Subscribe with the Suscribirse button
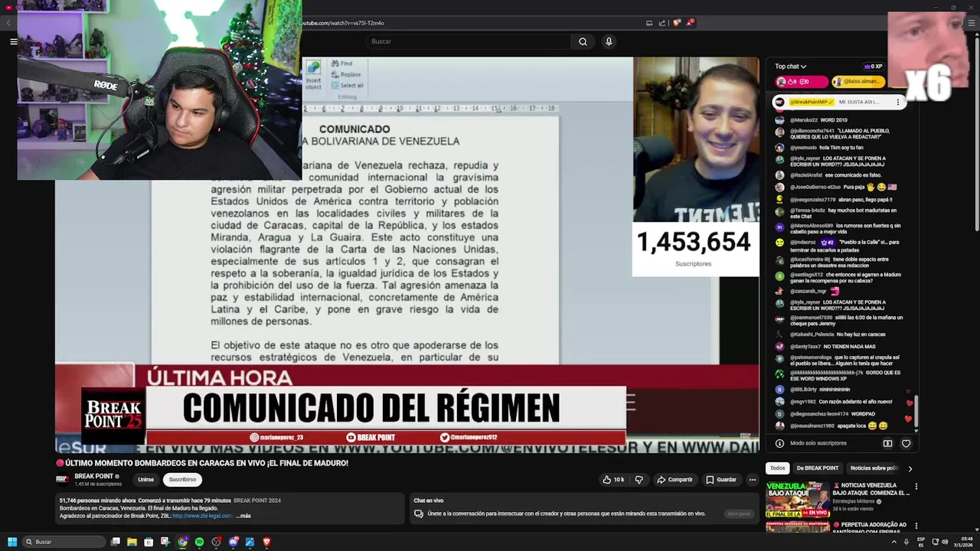The height and width of the screenshot is (551, 980). point(182,480)
